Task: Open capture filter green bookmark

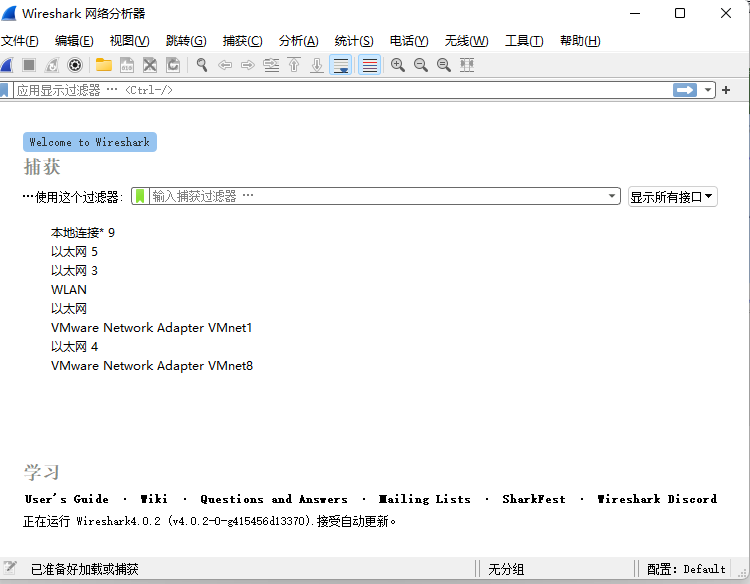Action: [140, 196]
